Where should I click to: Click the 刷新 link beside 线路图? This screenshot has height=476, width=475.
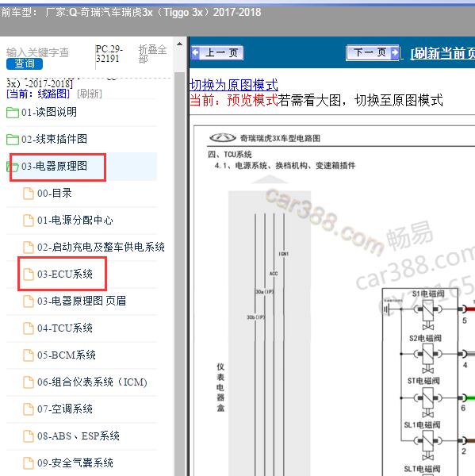click(90, 94)
